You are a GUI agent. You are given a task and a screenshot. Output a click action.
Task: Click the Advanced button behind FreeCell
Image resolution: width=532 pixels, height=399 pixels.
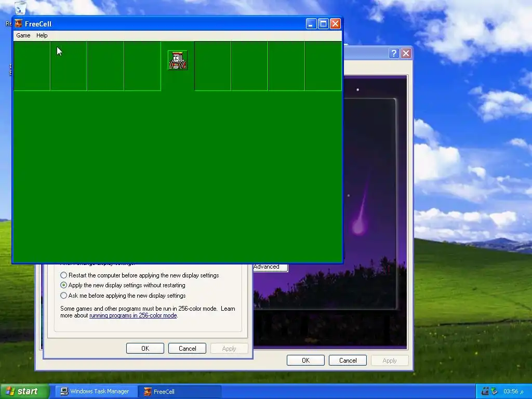270,268
